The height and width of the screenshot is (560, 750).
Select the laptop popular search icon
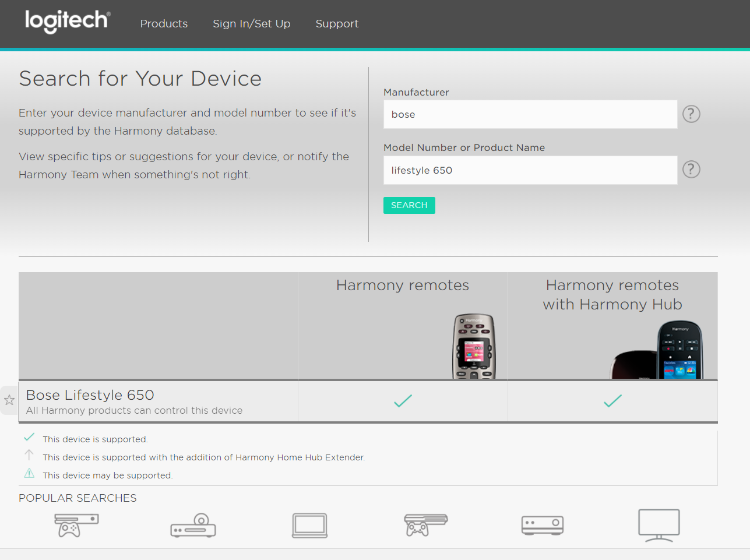coord(310,526)
